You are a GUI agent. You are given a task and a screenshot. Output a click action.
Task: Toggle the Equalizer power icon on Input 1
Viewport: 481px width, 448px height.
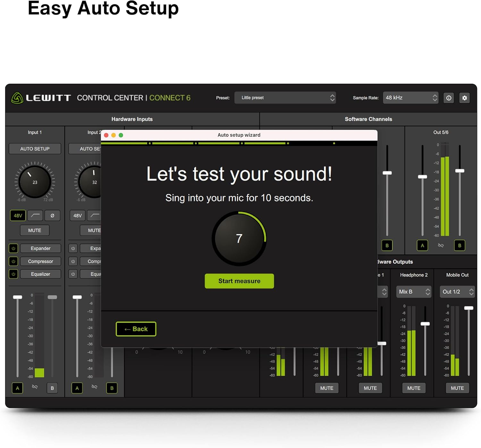[x=13, y=274]
